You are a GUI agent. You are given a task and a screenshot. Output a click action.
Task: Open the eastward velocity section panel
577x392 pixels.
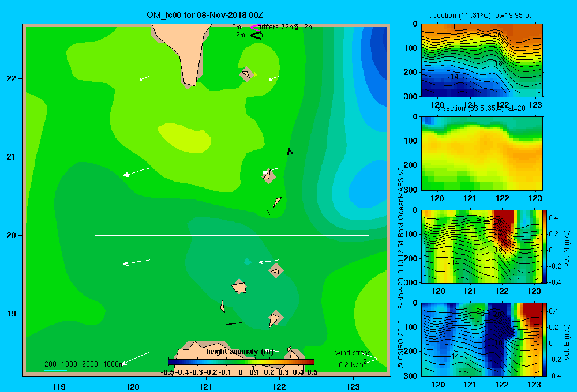pyautogui.click(x=482, y=340)
